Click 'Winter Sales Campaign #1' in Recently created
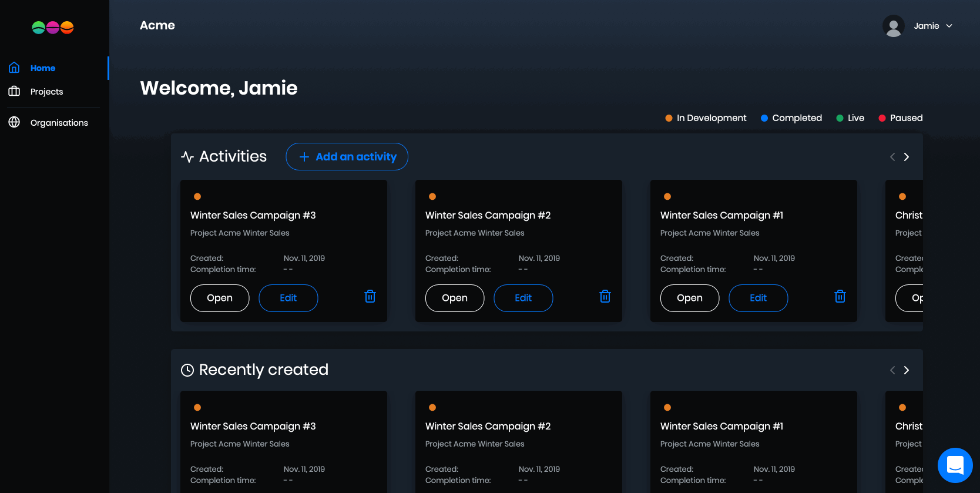 coord(721,426)
